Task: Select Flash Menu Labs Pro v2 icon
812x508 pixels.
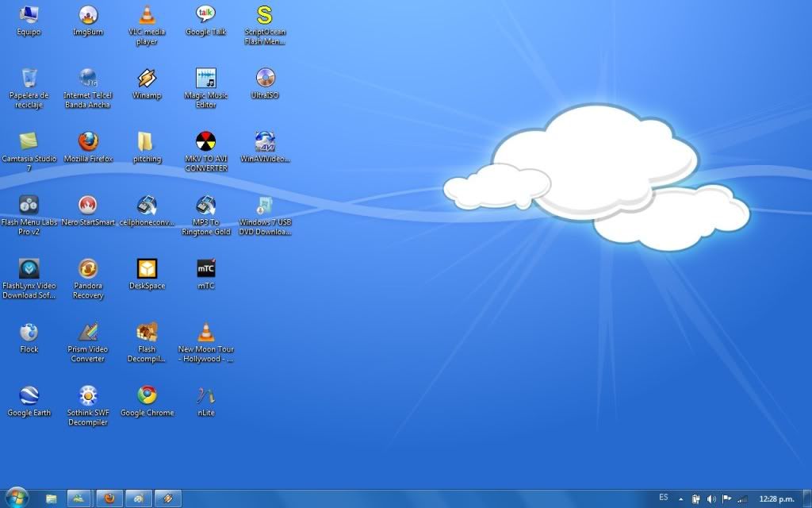Action: coord(29,216)
